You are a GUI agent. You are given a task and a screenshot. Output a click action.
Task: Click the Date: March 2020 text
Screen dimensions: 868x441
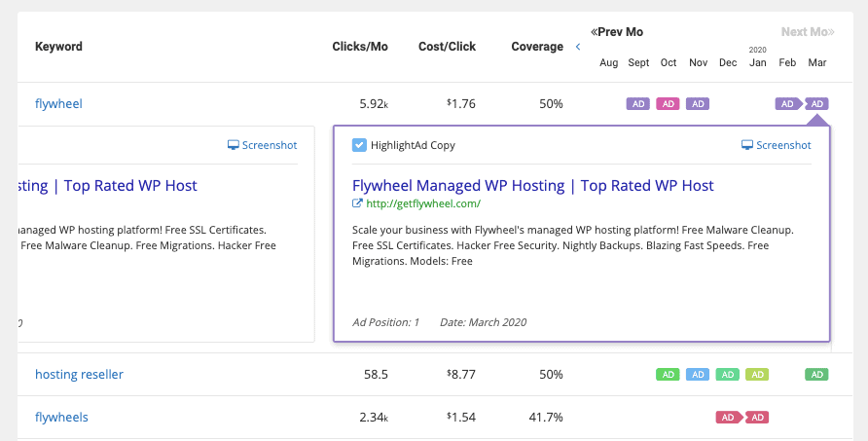click(484, 322)
